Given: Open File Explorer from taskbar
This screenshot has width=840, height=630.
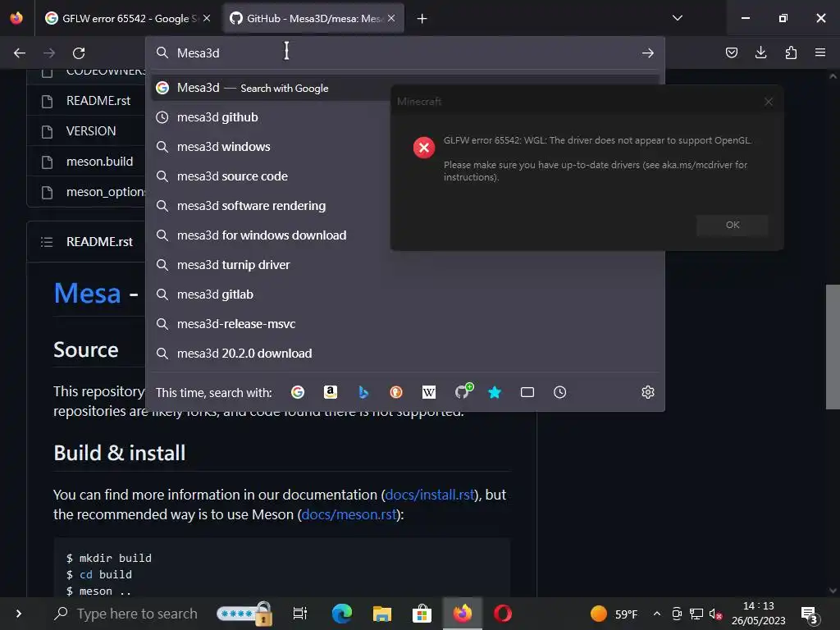Looking at the screenshot, I should coord(382,614).
